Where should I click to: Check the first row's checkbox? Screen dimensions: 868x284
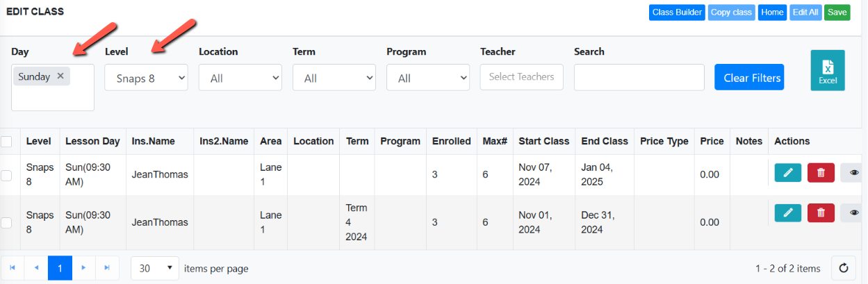(7, 176)
